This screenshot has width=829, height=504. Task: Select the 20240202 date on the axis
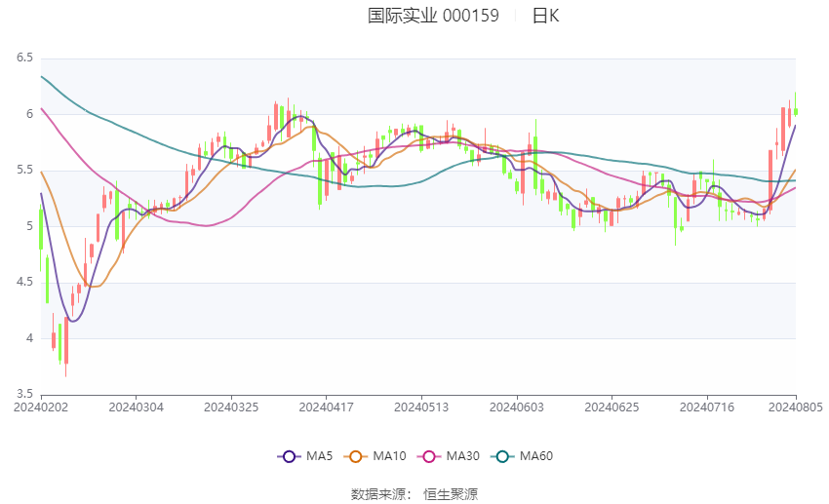[40, 406]
